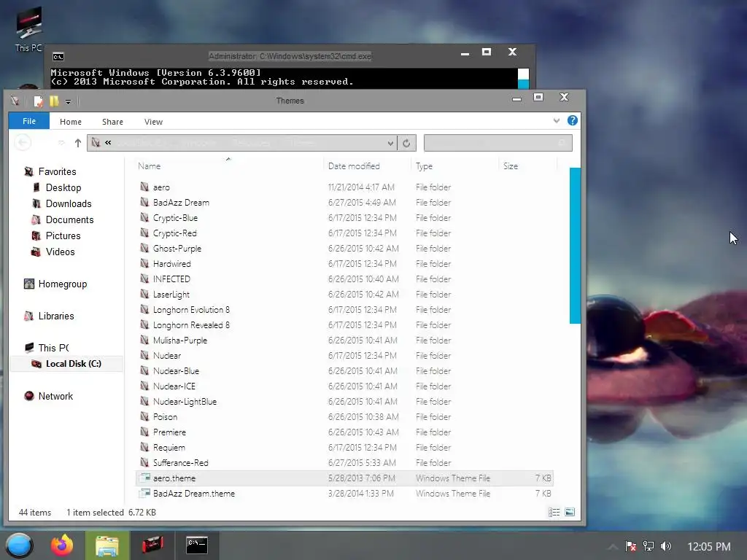Screen dimensions: 747x560
Task: Select Network in navigation pane
Action: 55,396
